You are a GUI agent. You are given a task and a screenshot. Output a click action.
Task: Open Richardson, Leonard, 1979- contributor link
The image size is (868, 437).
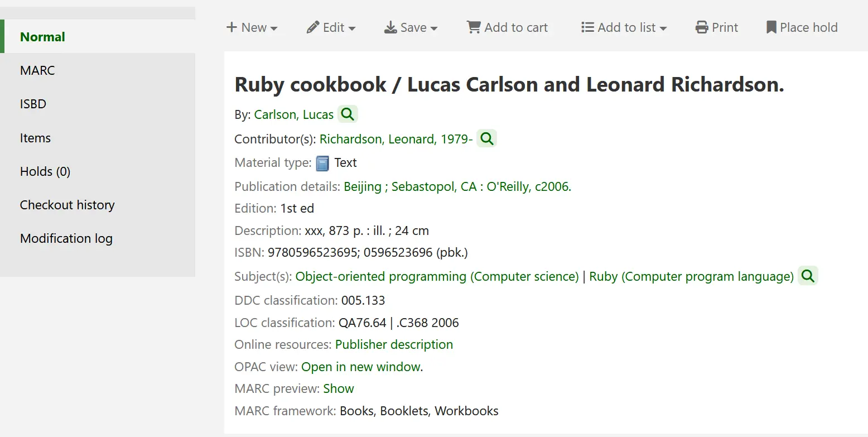[x=396, y=139]
